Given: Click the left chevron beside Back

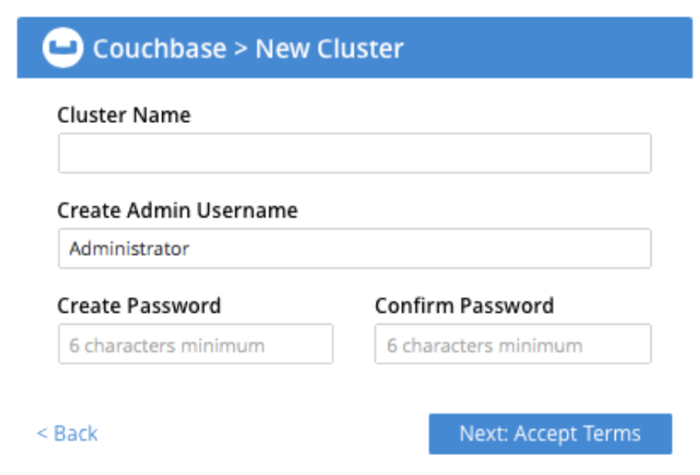Looking at the screenshot, I should pyautogui.click(x=42, y=433).
